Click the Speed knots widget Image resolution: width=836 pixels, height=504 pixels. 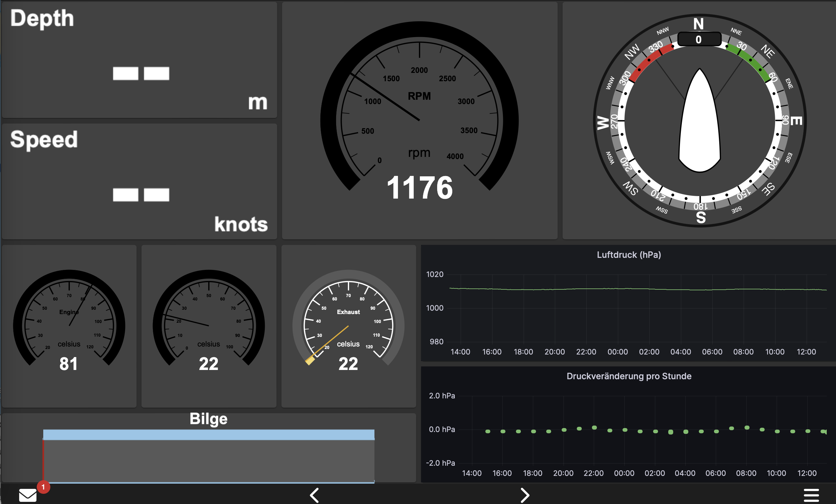(139, 180)
